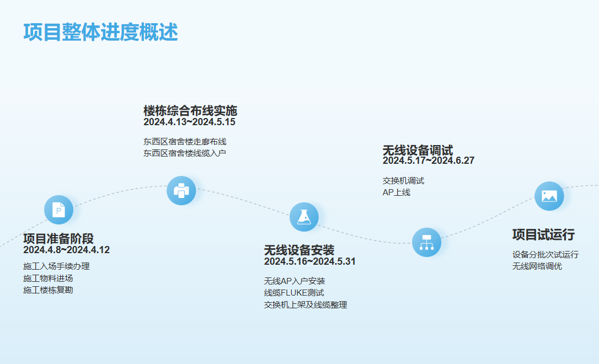Viewport: 599px width, 364px height.
Task: Click the 2024.5.16~2024.5.31 date range
Action: [309, 261]
